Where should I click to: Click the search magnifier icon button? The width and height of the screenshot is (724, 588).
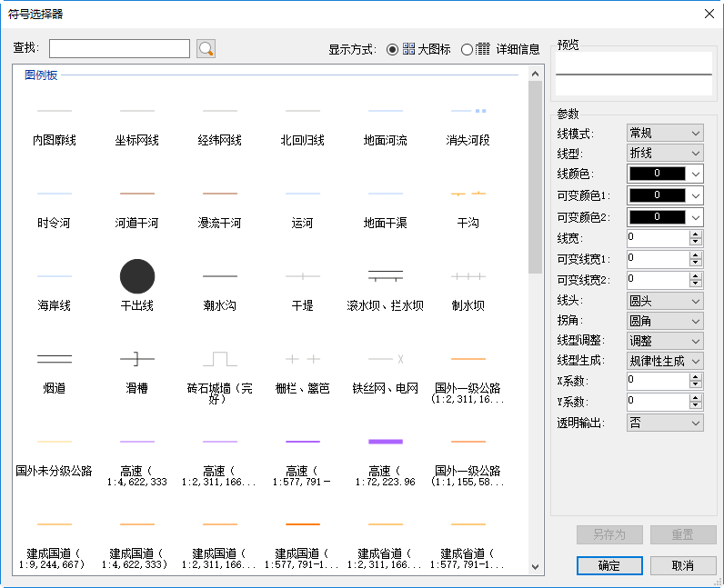[x=206, y=49]
